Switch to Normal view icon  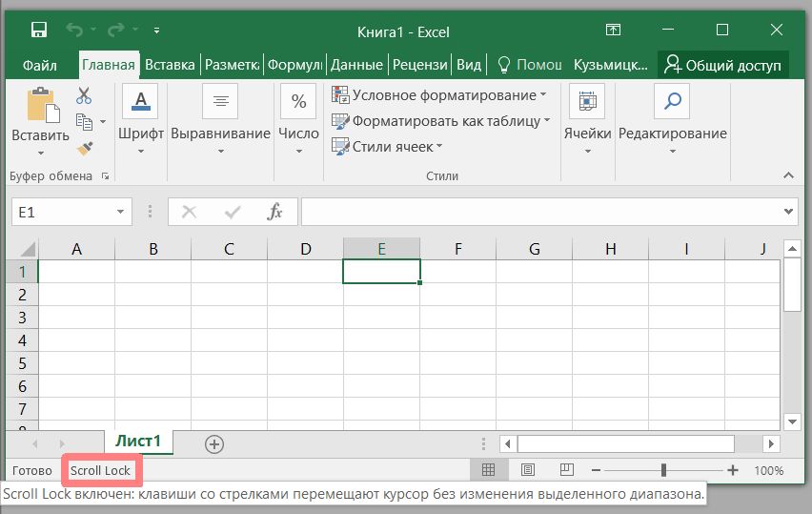click(488, 470)
